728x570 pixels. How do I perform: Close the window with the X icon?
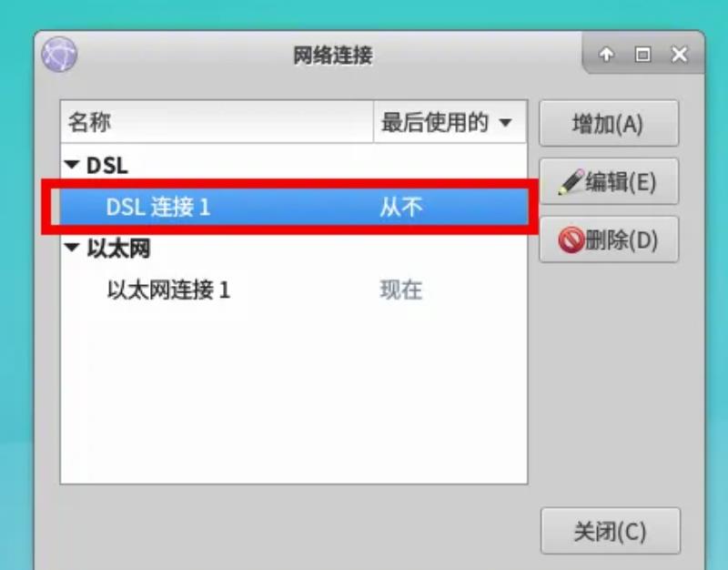[x=679, y=55]
